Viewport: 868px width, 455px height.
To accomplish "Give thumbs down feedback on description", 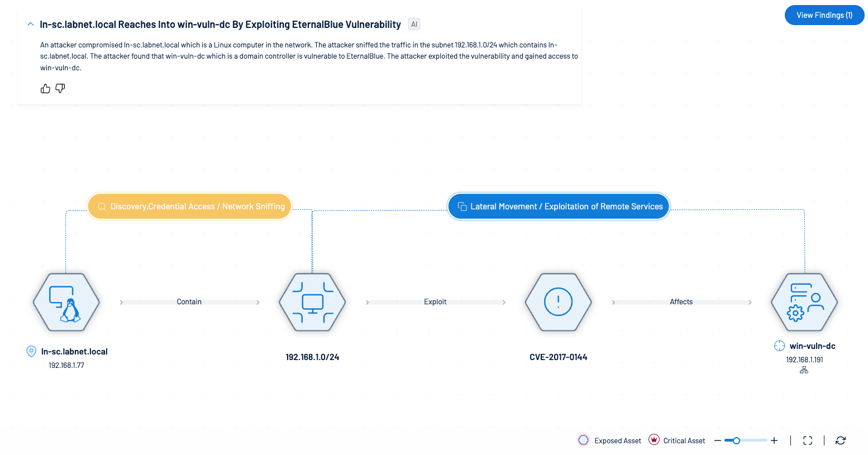I will tap(60, 88).
